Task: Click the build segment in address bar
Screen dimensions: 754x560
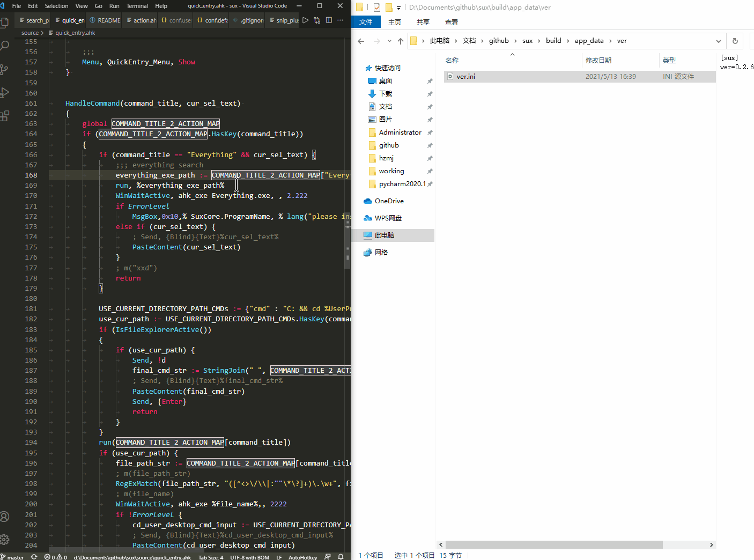Action: click(553, 41)
